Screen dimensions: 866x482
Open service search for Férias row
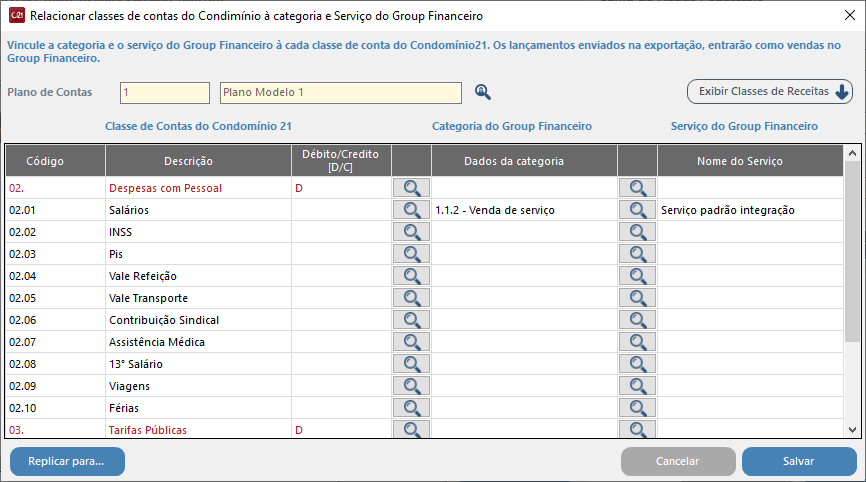coord(637,408)
